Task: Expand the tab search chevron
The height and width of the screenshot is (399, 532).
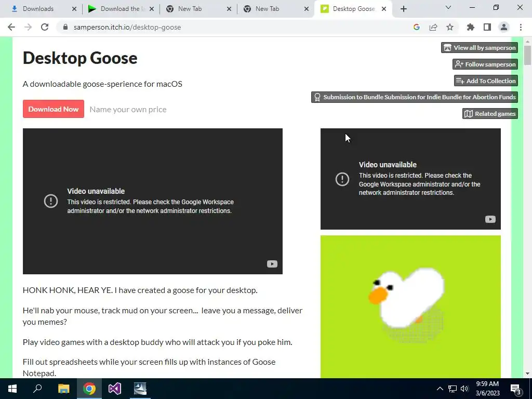Action: [x=448, y=7]
